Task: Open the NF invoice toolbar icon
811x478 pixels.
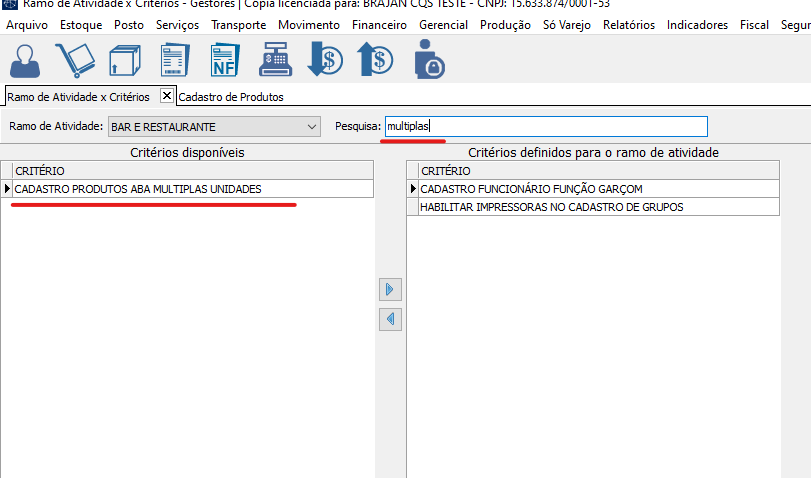Action: [225, 61]
